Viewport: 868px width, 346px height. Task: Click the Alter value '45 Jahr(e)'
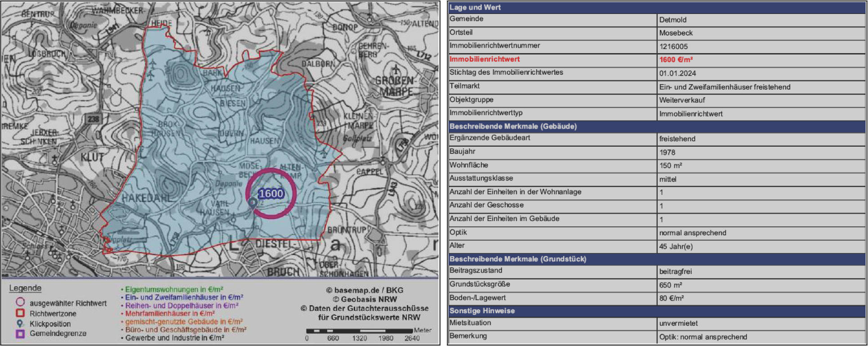[676, 247]
